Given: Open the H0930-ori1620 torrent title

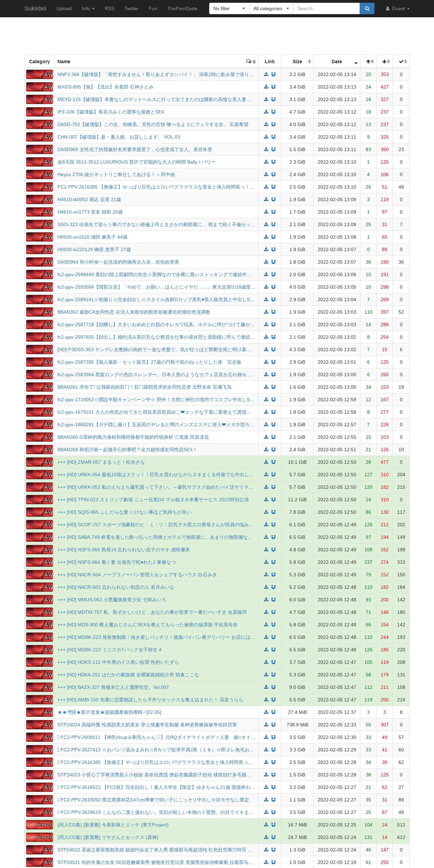Looking at the screenshot, I should 92,237.
